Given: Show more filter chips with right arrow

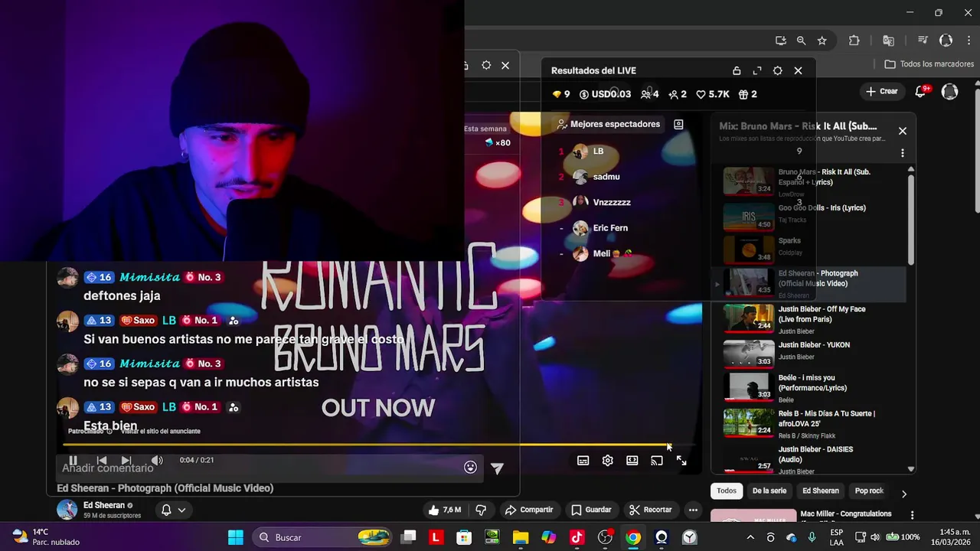Looking at the screenshot, I should [903, 494].
